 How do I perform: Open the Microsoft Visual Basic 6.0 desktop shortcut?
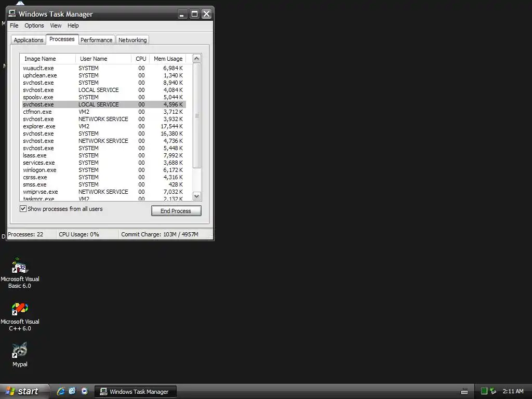point(20,273)
